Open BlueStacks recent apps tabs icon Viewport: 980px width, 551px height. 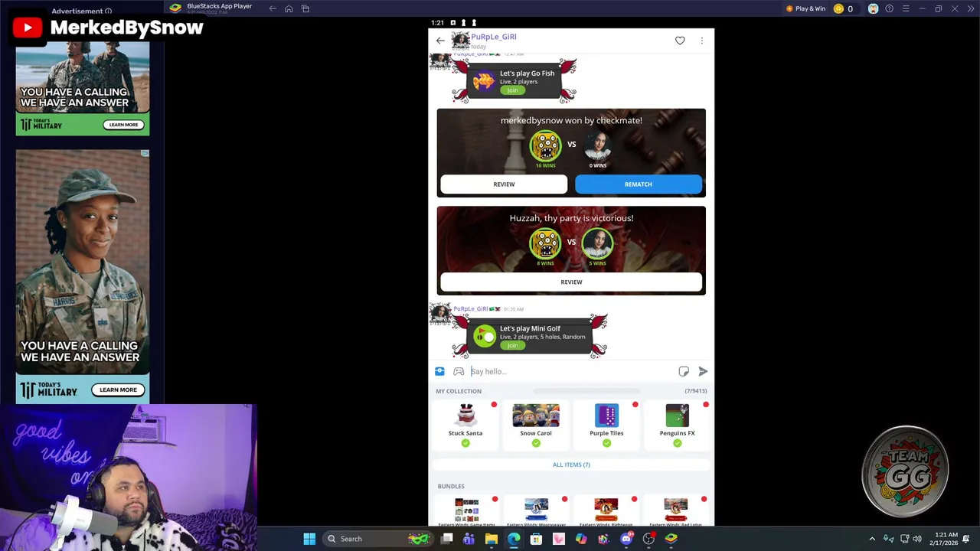coord(305,8)
